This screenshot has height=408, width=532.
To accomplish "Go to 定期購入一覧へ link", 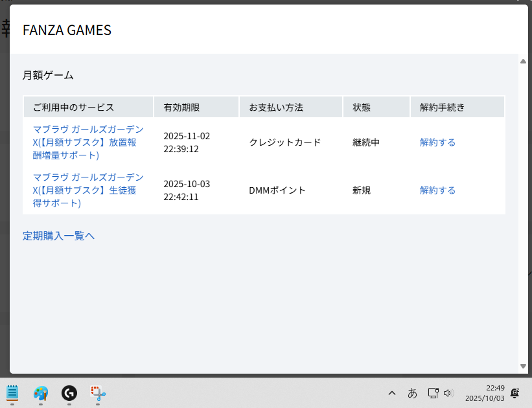I will coord(59,236).
